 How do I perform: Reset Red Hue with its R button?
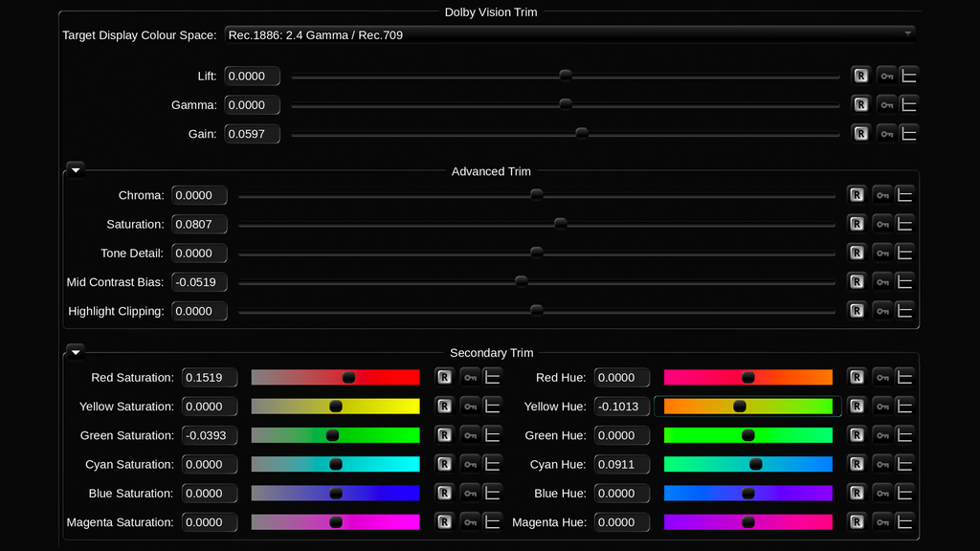click(857, 377)
